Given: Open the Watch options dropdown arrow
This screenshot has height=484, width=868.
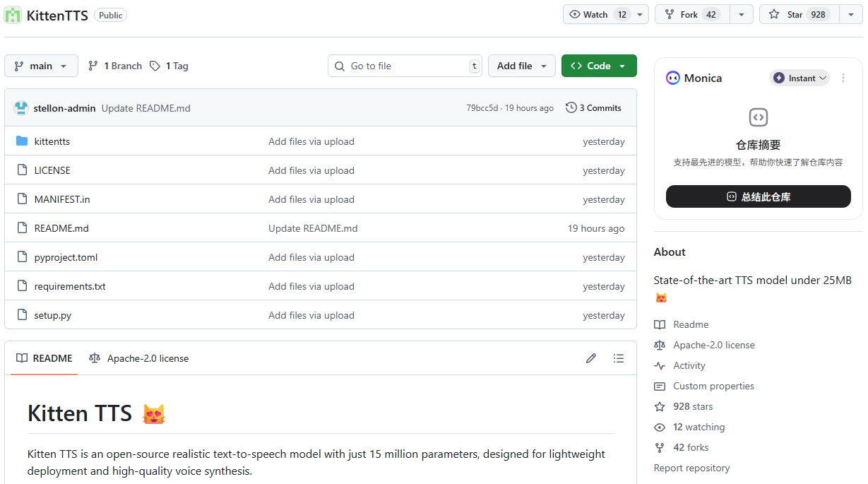Looking at the screenshot, I should (x=640, y=14).
